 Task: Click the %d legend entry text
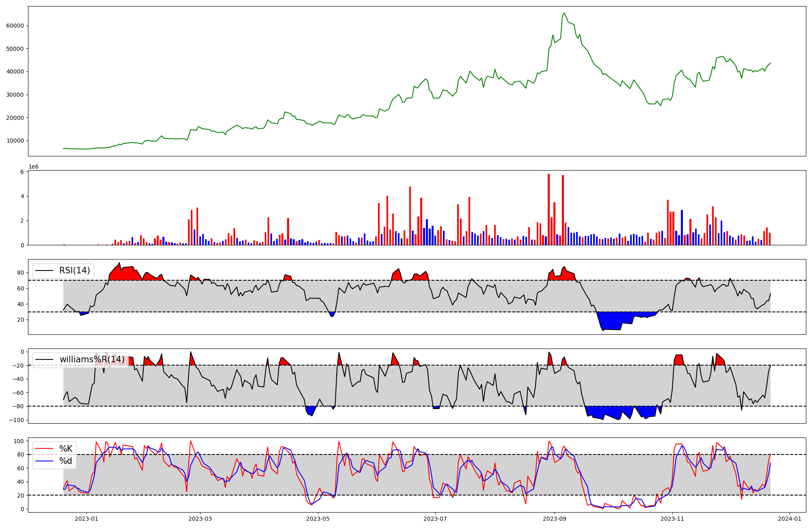click(66, 461)
